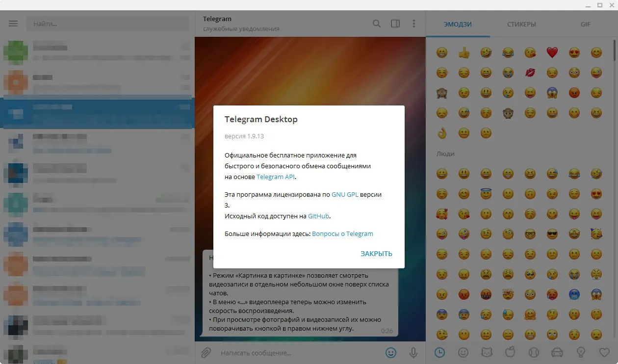This screenshot has height=364, width=618.
Task: Click the search magnifier in chat header
Action: pos(377,24)
